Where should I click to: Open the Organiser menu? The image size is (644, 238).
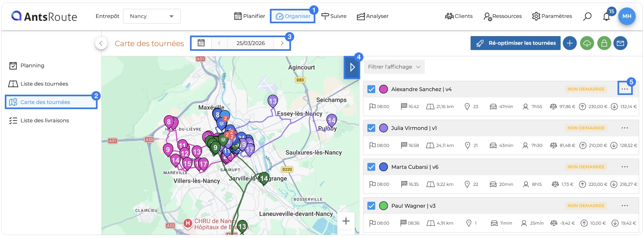(293, 16)
